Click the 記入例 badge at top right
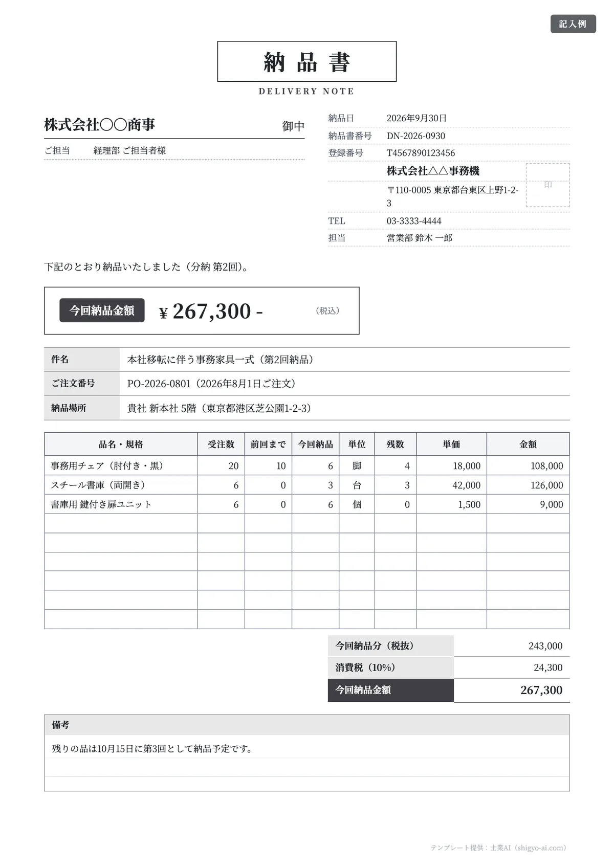614x868 pixels. (x=573, y=24)
